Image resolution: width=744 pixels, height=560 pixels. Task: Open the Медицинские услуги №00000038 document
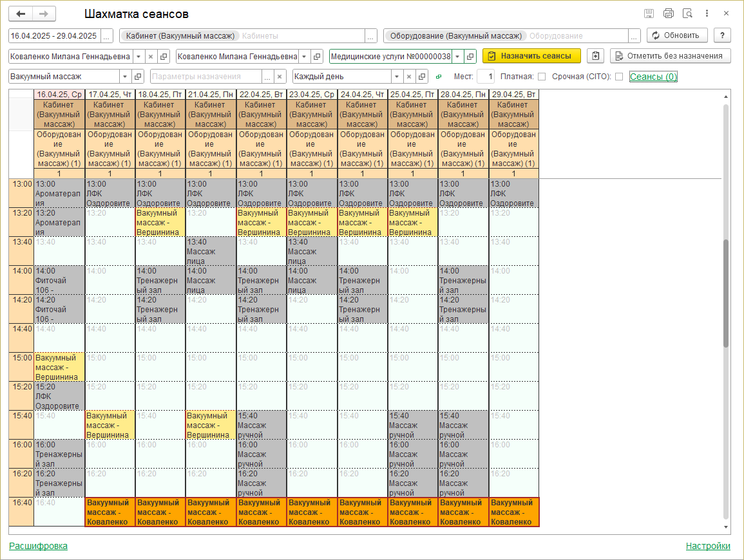click(x=470, y=57)
